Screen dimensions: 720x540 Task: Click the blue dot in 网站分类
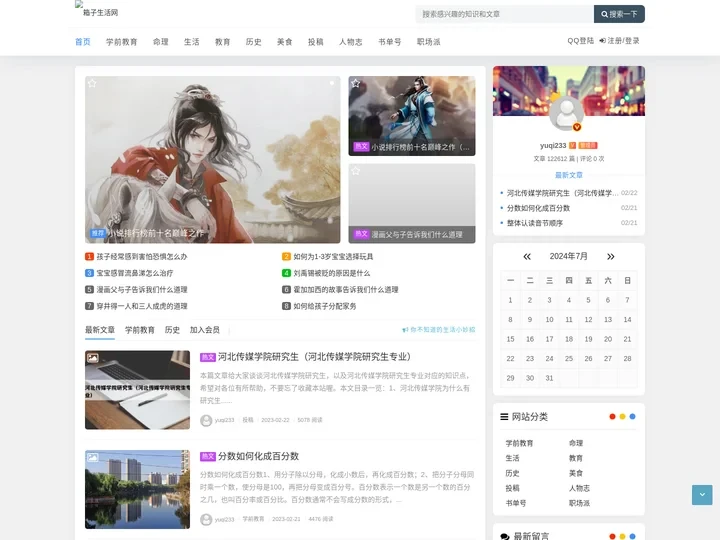tap(632, 416)
